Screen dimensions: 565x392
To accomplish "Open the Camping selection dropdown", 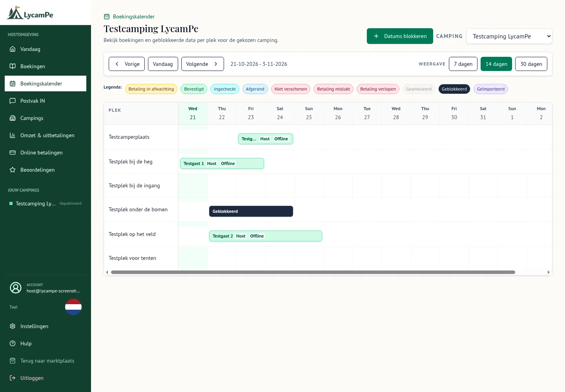I will pyautogui.click(x=509, y=36).
